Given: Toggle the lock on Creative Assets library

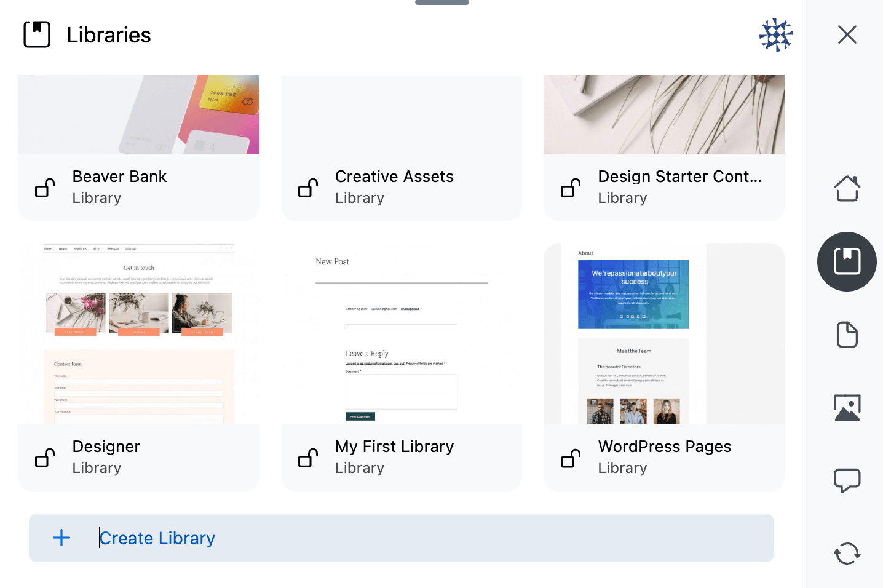Looking at the screenshot, I should (x=307, y=187).
